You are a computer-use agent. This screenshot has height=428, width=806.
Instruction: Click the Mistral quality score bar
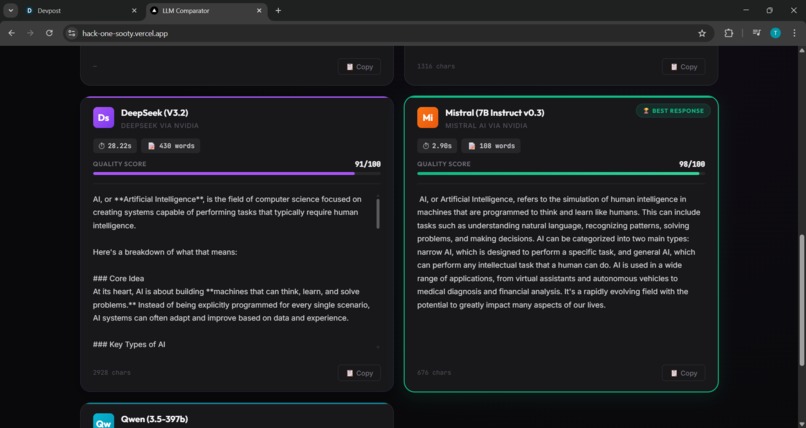(561, 174)
